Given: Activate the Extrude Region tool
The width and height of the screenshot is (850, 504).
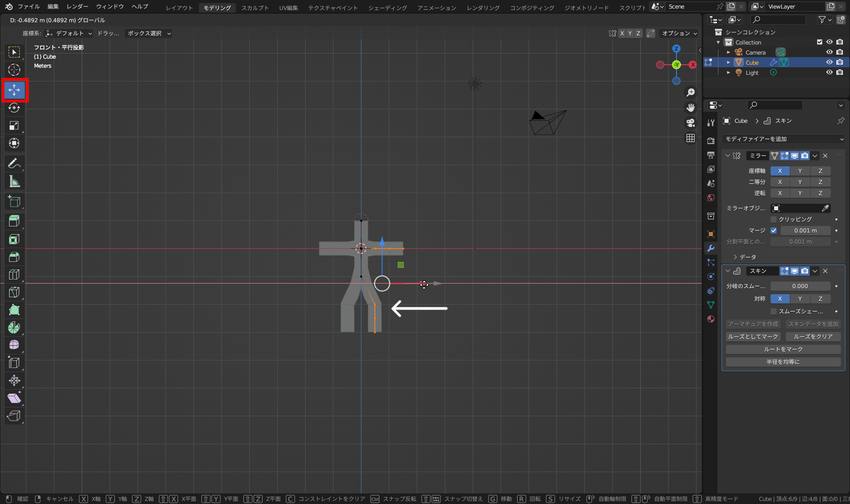Looking at the screenshot, I should tap(14, 221).
